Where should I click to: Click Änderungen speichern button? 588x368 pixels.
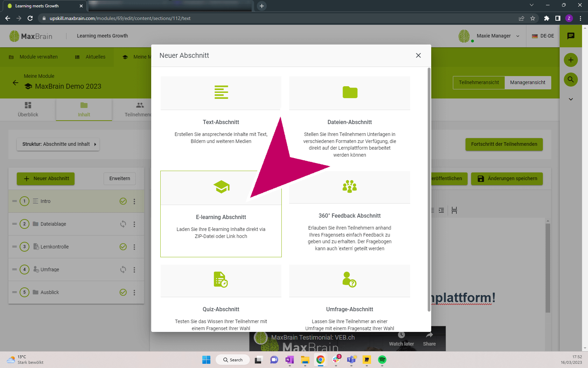coord(507,178)
